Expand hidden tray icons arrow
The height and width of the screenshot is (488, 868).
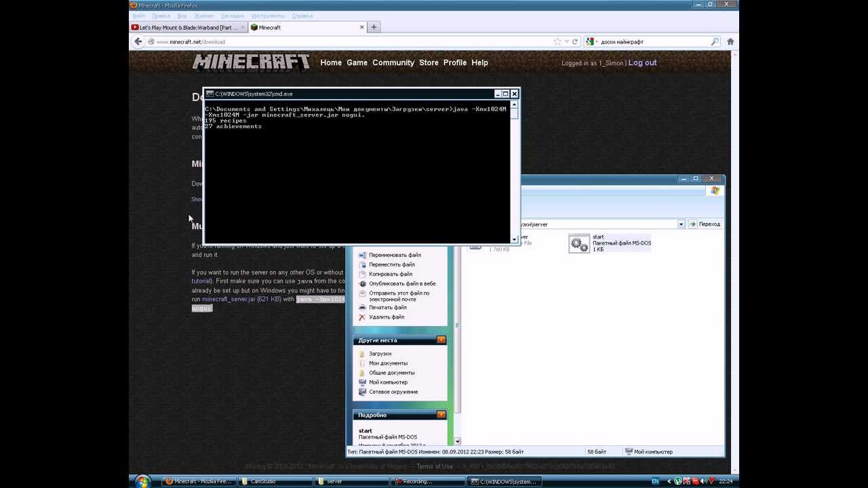point(669,481)
